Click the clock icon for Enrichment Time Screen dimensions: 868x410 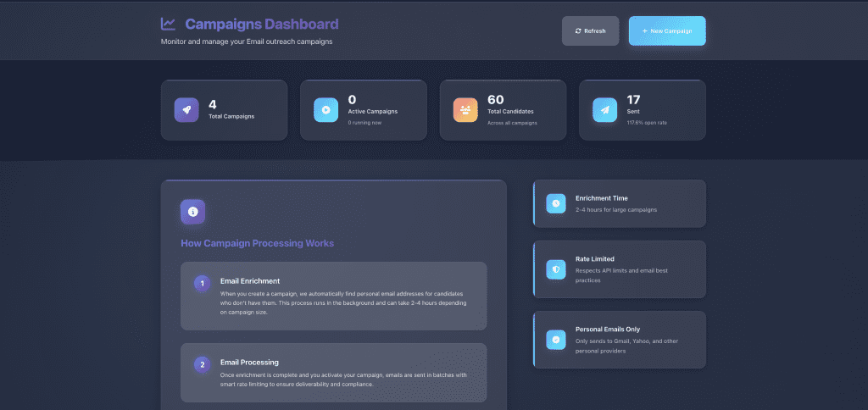click(x=556, y=203)
